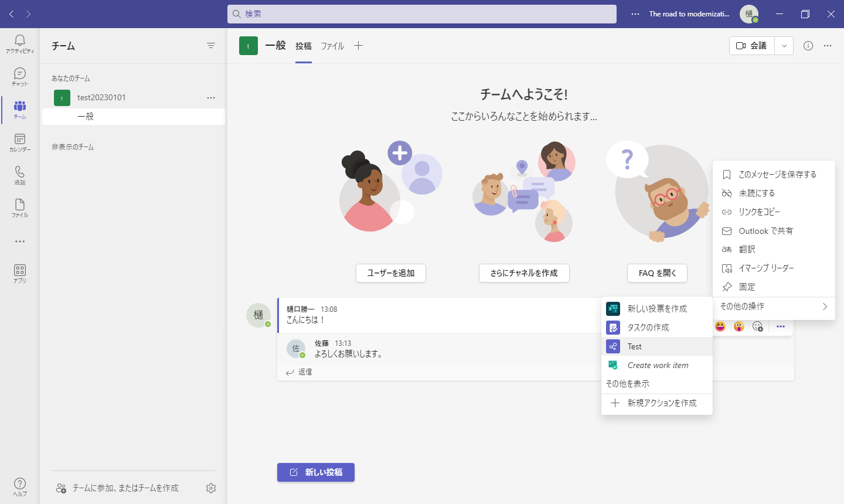Open more options for team test20230101
Image resolution: width=844 pixels, height=504 pixels.
[x=210, y=98]
